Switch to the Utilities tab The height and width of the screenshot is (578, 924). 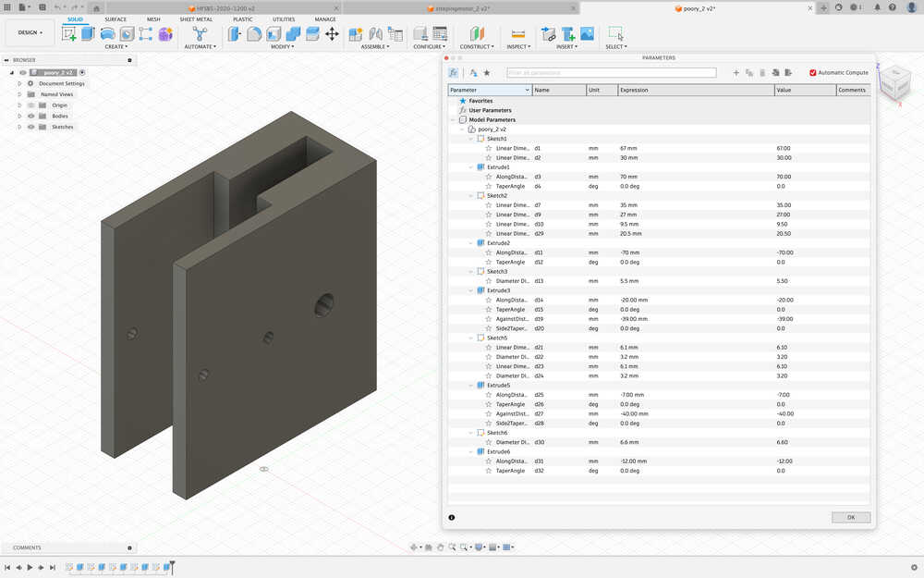pyautogui.click(x=284, y=19)
